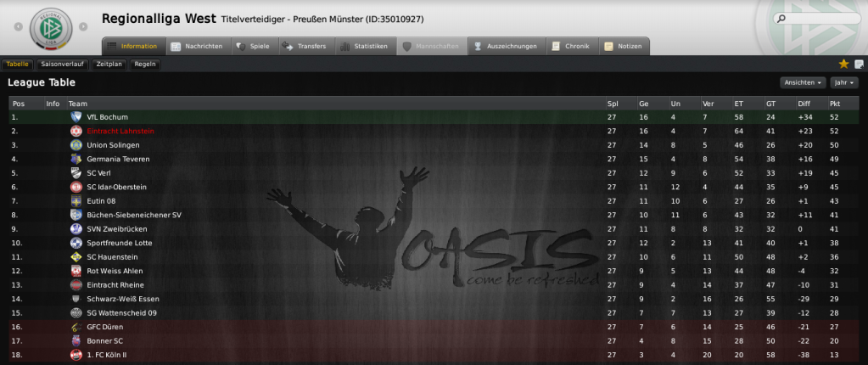Click Bonner SC club crest
This screenshot has width=868, height=365.
(76, 340)
